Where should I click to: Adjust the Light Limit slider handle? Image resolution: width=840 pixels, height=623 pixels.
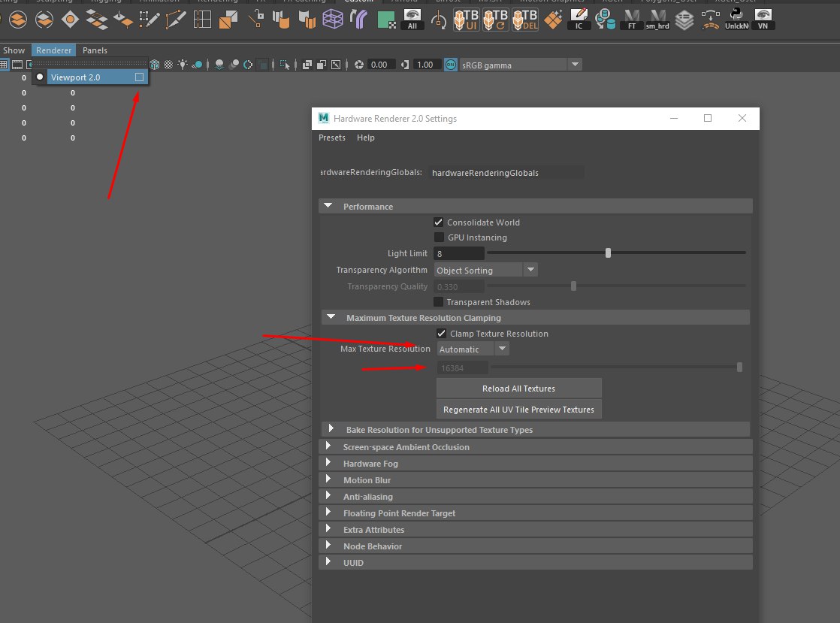(x=608, y=253)
